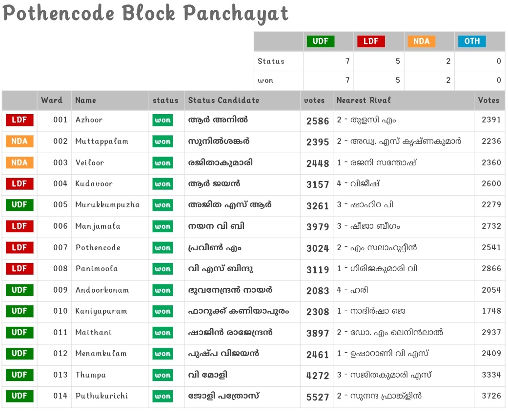Click the red LDF badge in summary header

pyautogui.click(x=371, y=41)
